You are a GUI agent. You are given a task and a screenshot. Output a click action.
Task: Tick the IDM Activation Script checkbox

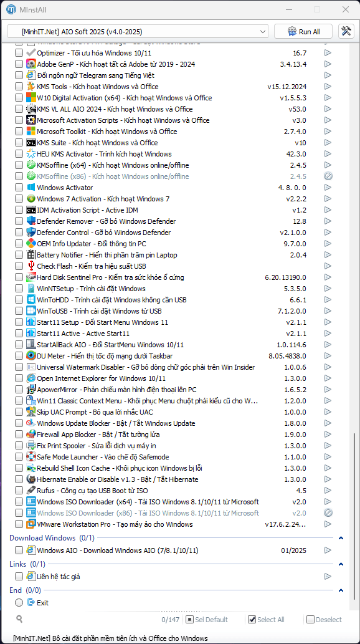coord(19,210)
